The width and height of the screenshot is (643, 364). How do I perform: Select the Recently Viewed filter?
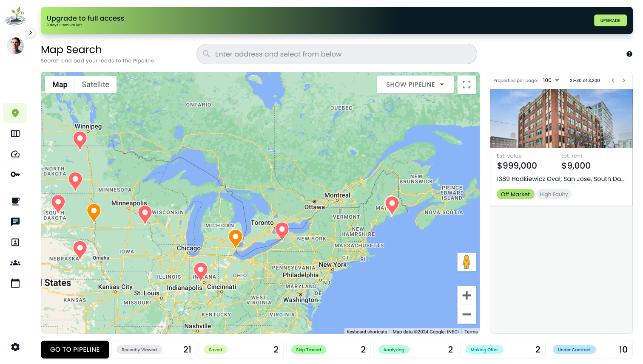click(x=155, y=350)
